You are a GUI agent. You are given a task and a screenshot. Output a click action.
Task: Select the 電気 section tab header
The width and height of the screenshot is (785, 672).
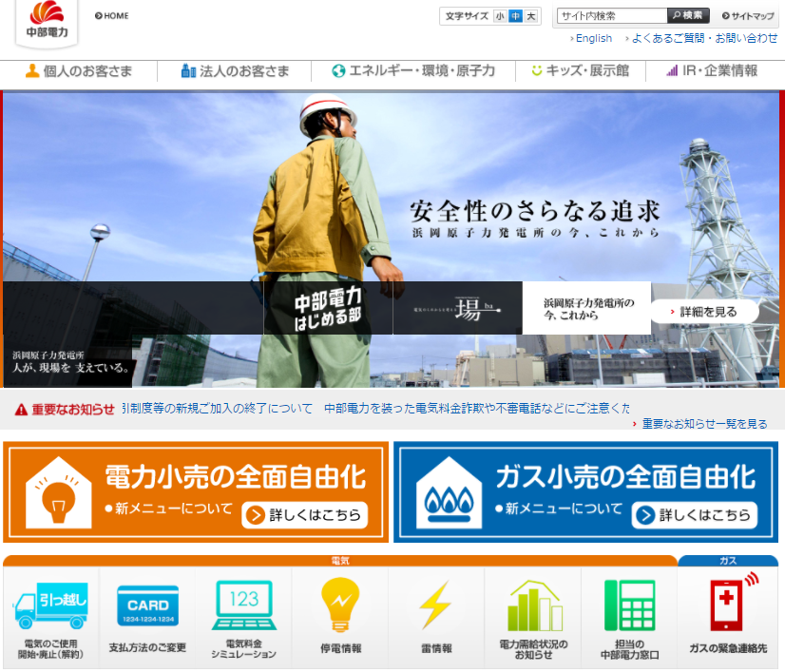[340, 561]
